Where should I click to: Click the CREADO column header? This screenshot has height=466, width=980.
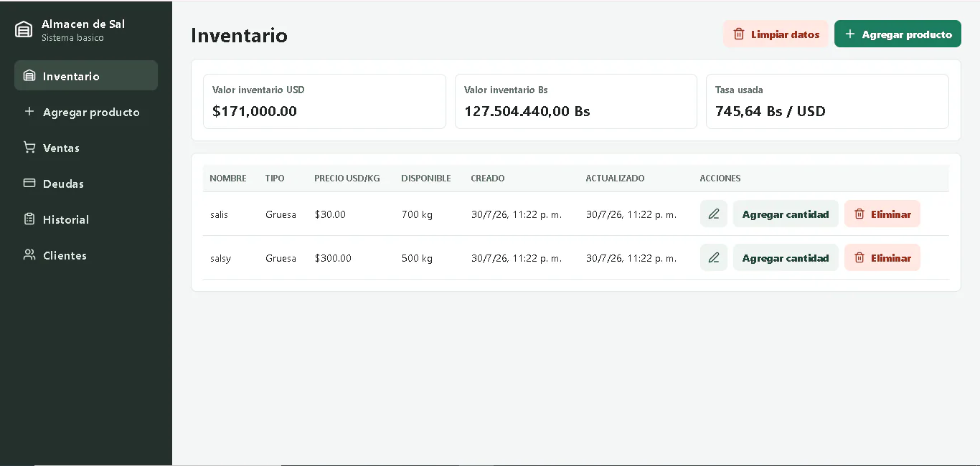pyautogui.click(x=488, y=178)
